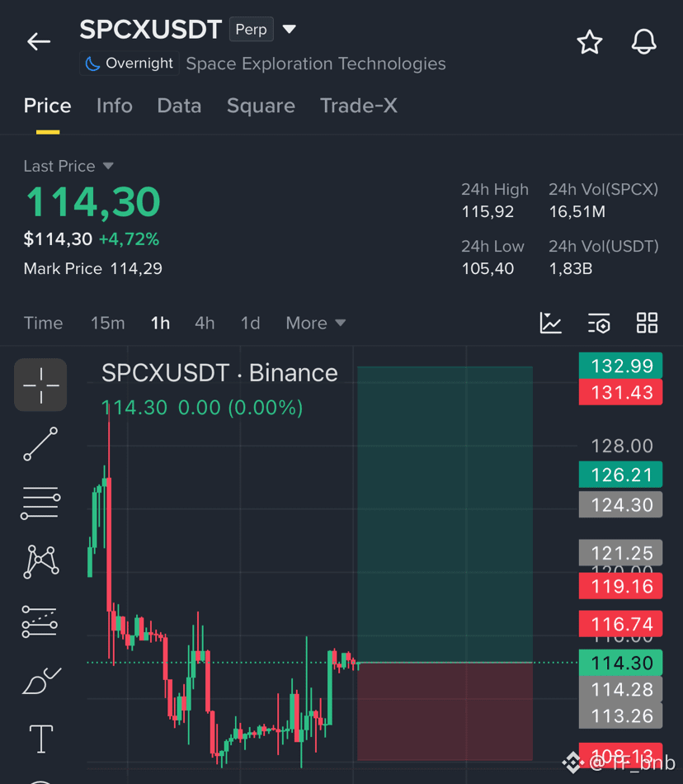Click the 24h High value 115,92

[x=488, y=211]
